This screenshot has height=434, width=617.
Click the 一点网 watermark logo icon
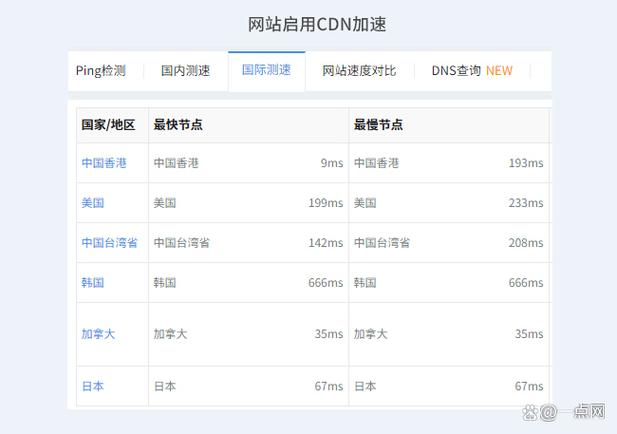(x=530, y=412)
